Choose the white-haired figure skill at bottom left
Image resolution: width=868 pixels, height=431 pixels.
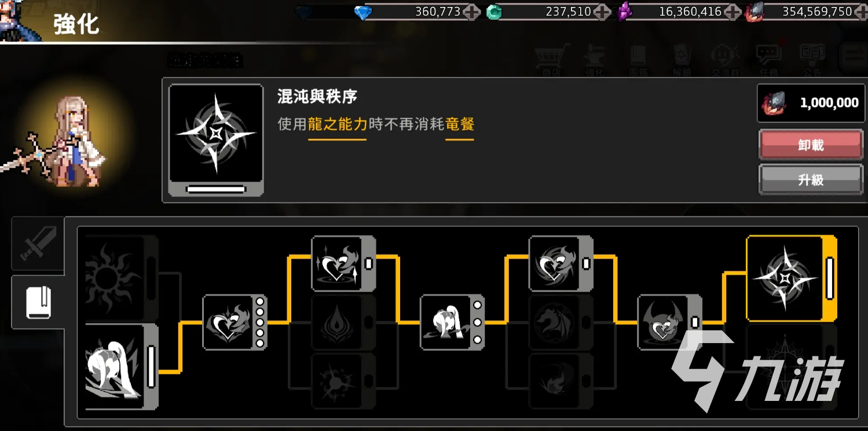[120, 367]
